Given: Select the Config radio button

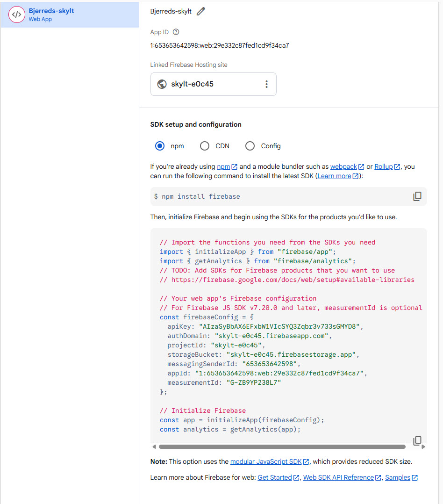Looking at the screenshot, I should 250,146.
